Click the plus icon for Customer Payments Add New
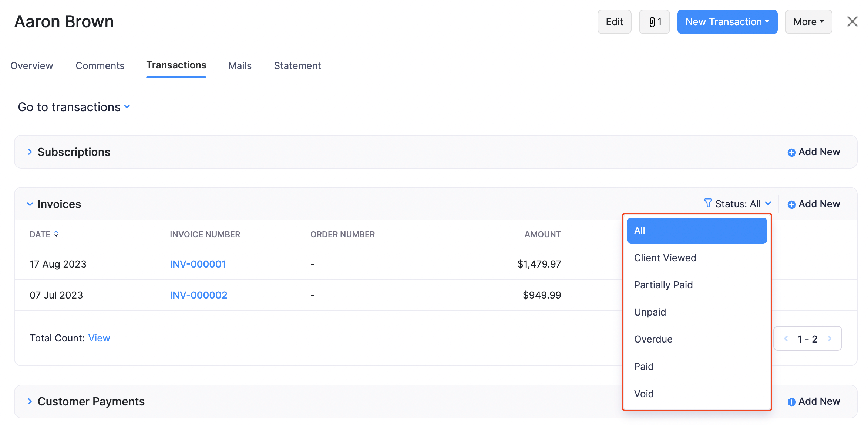868x425 pixels. pyautogui.click(x=791, y=402)
